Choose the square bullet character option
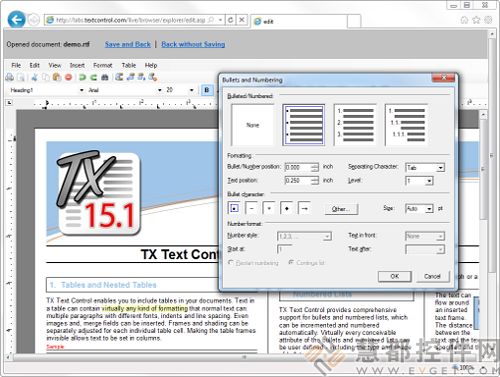The image size is (500, 377). click(x=234, y=208)
